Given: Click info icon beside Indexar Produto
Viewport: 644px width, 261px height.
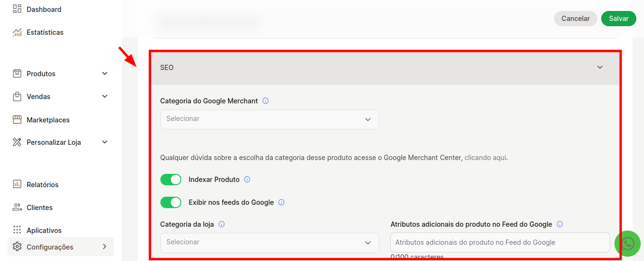Looking at the screenshot, I should (x=247, y=180).
